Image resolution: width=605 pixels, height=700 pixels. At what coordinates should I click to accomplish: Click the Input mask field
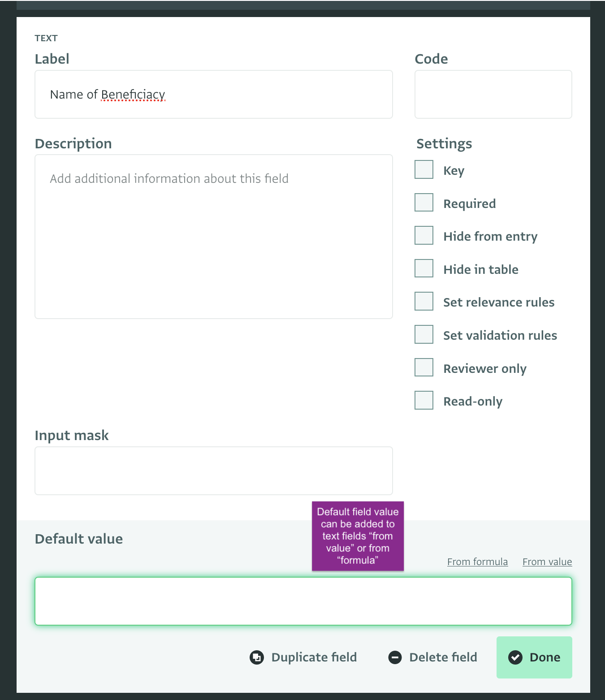point(213,471)
